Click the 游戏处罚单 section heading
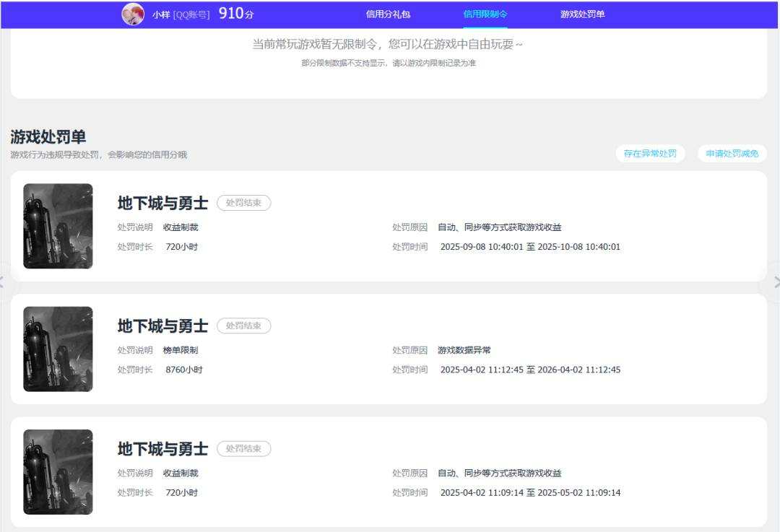 point(48,136)
